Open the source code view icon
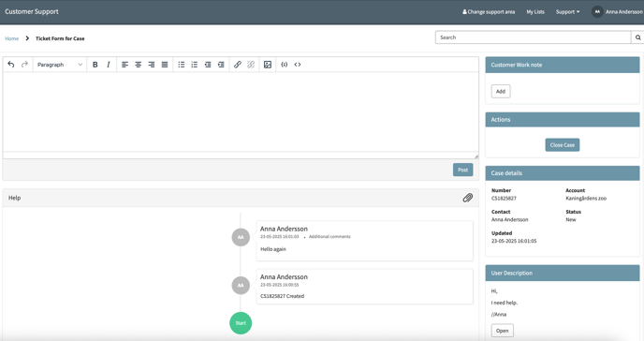Viewport: 644px width, 341px height. click(298, 65)
